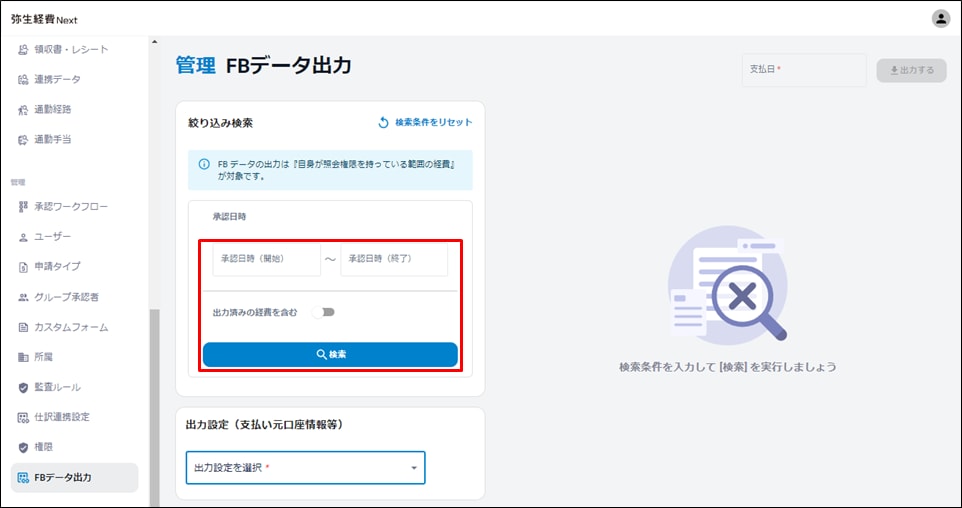Image resolution: width=962 pixels, height=508 pixels.
Task: Click the sidebar scroll up arrow
Action: click(x=154, y=42)
